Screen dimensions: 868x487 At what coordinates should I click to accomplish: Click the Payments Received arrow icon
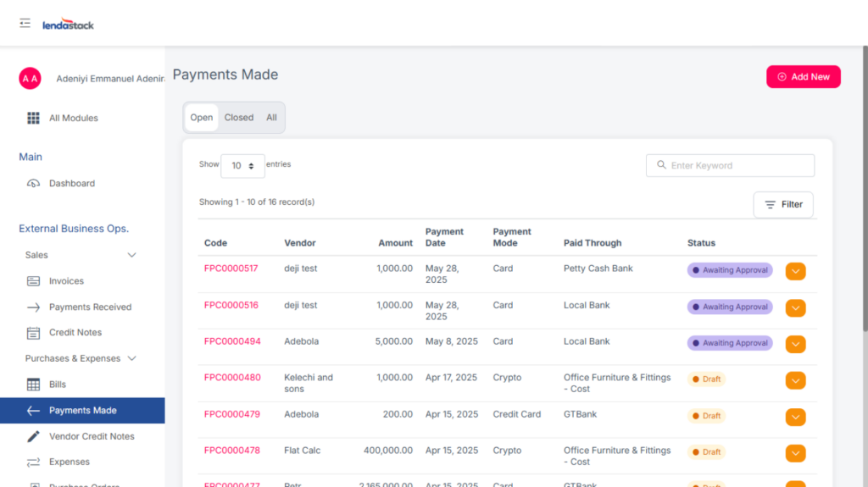33,307
